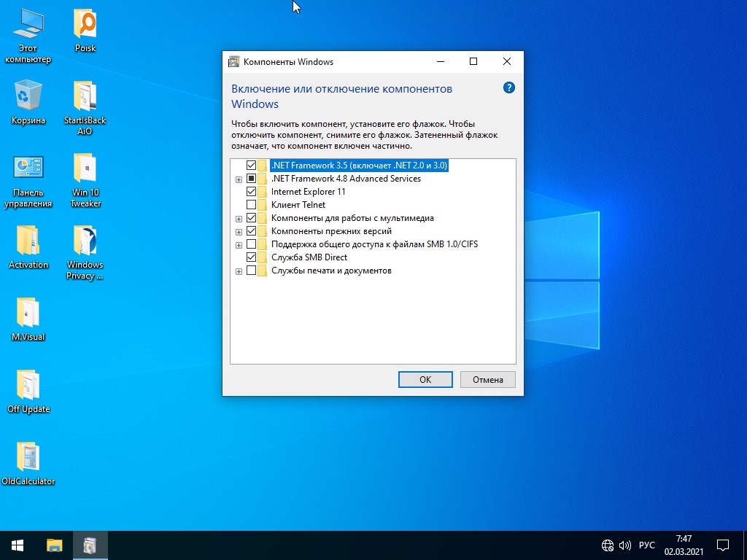
Task: Open Панель управления desktop icon
Action: coord(28,181)
